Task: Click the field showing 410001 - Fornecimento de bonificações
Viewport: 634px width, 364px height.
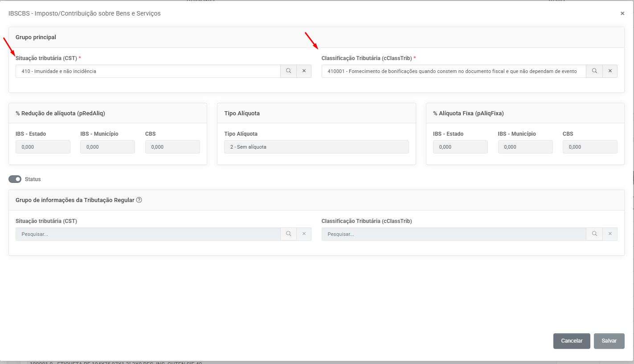Action: coord(454,71)
